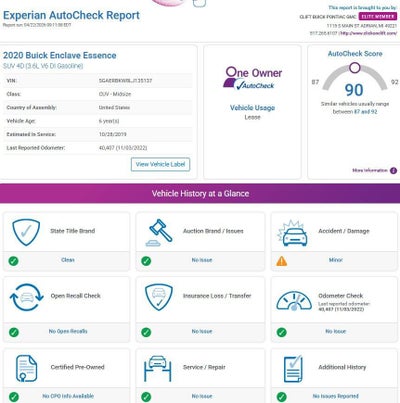Click the Vehicle History at a Glance banner
400x403 pixels.
[200, 193]
